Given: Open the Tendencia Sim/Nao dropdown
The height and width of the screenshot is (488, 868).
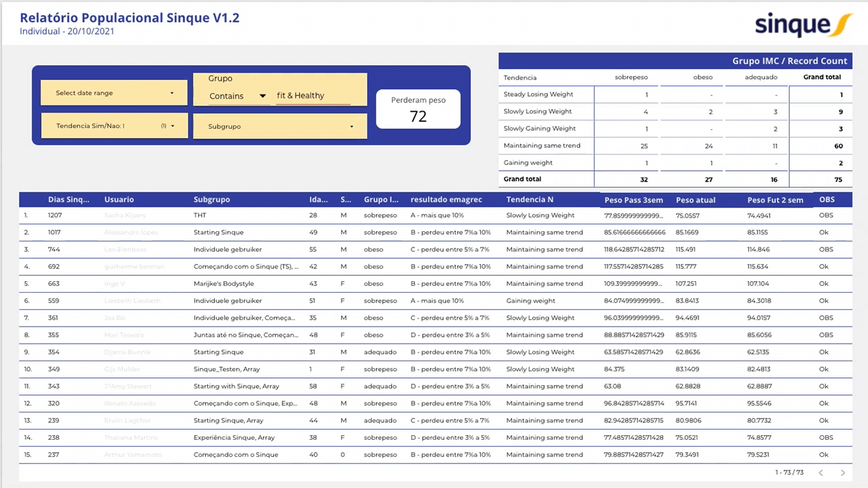Looking at the screenshot, I should (114, 125).
